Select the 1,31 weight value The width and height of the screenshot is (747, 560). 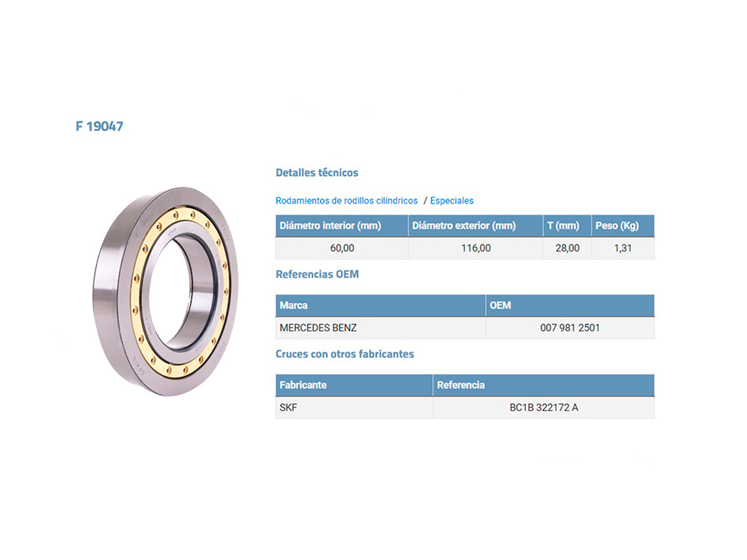pos(622,248)
